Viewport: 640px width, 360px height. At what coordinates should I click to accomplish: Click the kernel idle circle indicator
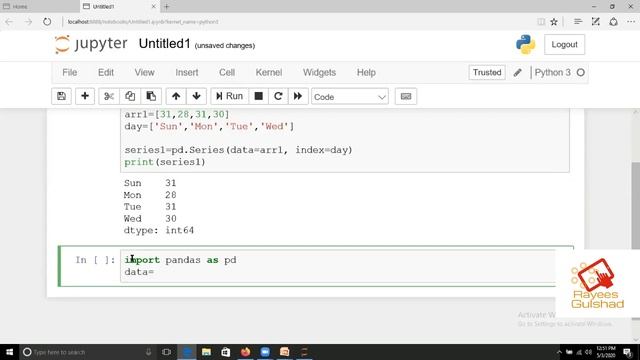click(580, 73)
